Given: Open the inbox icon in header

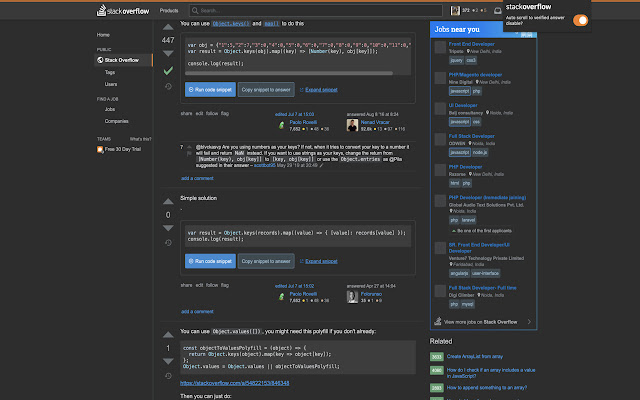Looking at the screenshot, I should pyautogui.click(x=498, y=11).
